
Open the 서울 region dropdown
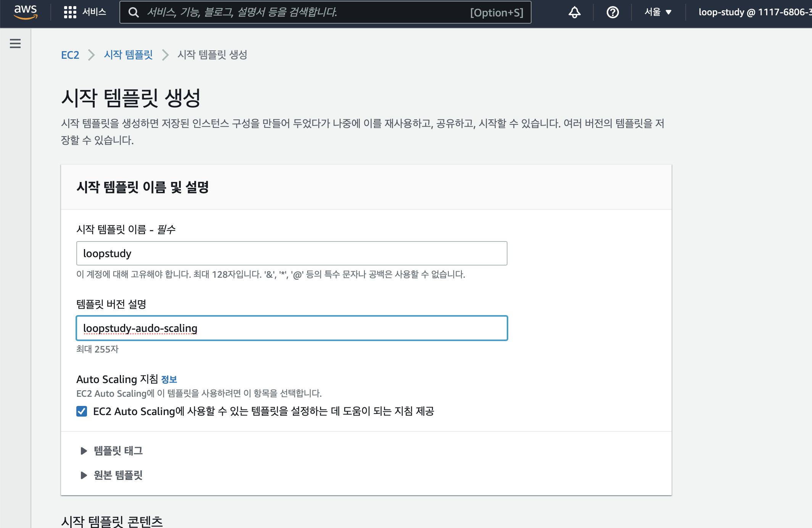coord(653,12)
